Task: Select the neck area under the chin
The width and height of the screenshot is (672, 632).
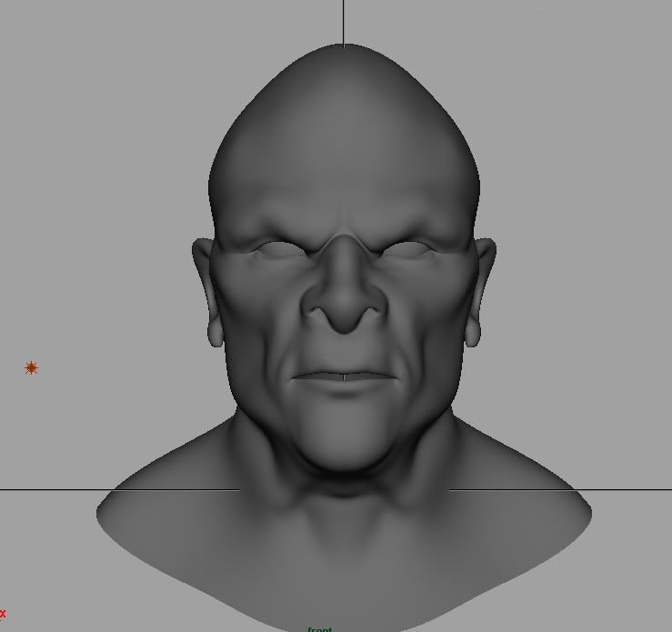Action: 343,487
